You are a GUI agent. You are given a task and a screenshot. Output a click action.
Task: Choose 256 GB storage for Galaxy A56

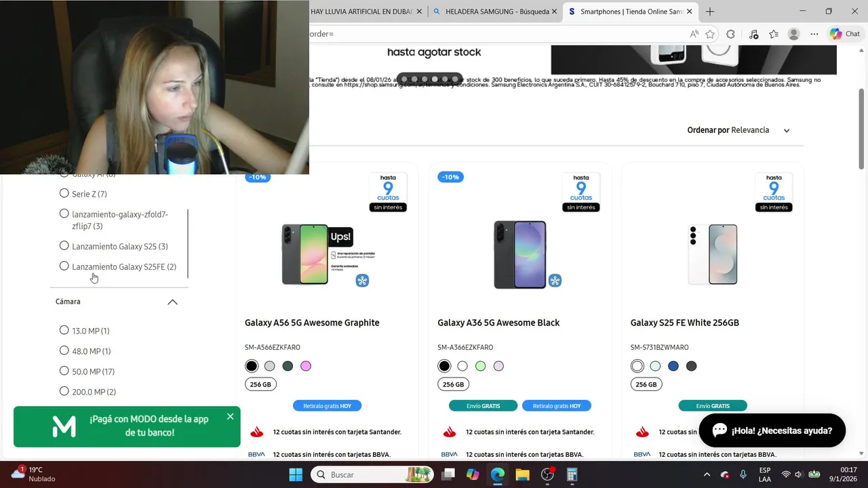(x=260, y=384)
